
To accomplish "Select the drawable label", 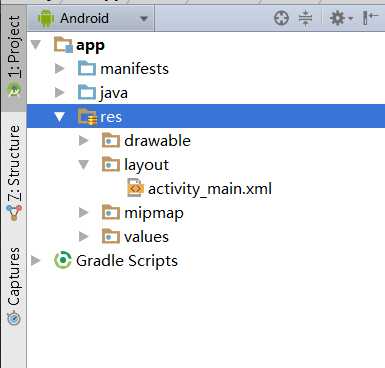I will 157,141.
